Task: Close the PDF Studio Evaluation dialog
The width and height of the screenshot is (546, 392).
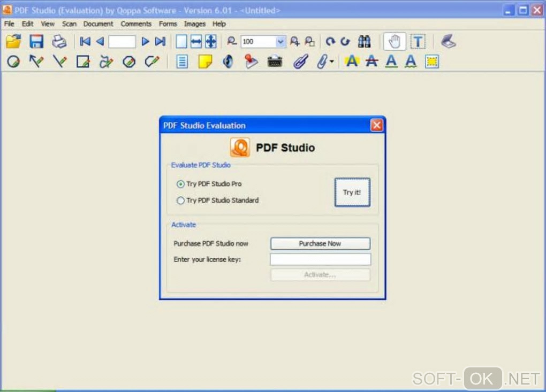Action: 376,125
